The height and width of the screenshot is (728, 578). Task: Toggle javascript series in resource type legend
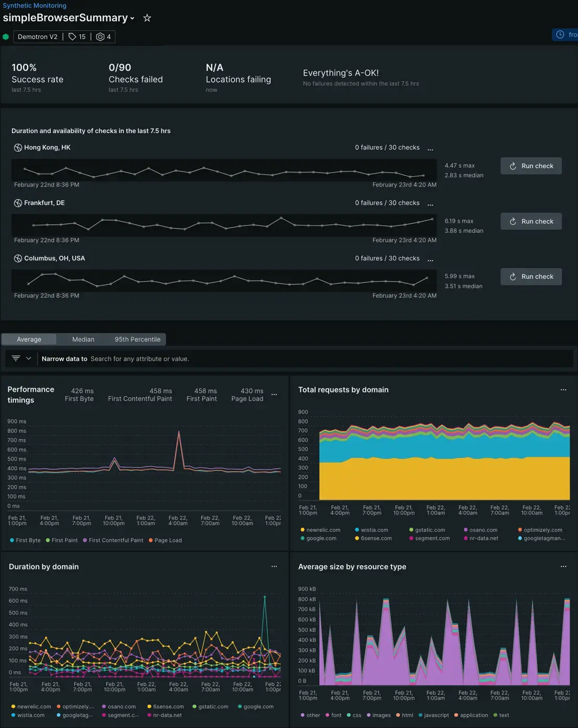(433, 715)
